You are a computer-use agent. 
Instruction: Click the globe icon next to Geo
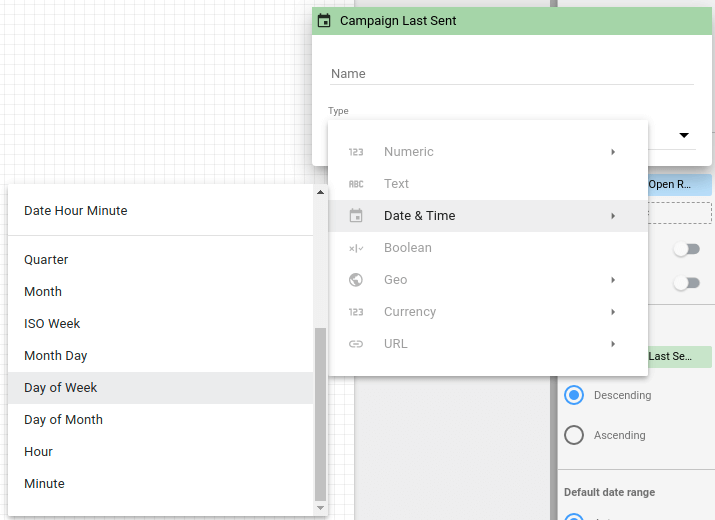pyautogui.click(x=356, y=280)
